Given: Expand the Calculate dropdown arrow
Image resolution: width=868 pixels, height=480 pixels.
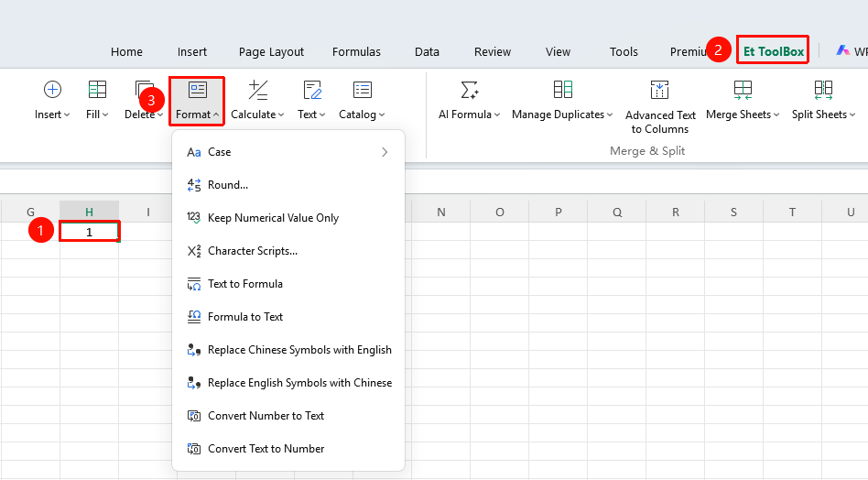Looking at the screenshot, I should 281,115.
